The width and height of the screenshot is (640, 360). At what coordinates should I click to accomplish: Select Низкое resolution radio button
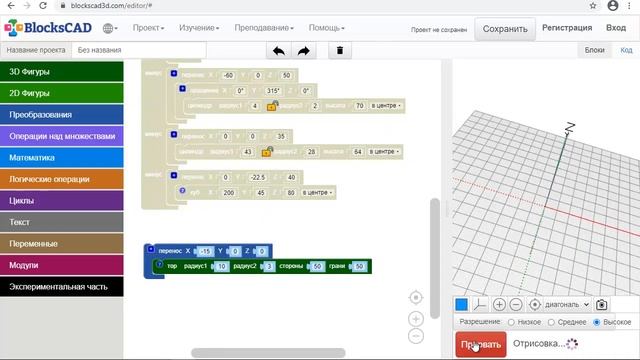[x=511, y=322]
